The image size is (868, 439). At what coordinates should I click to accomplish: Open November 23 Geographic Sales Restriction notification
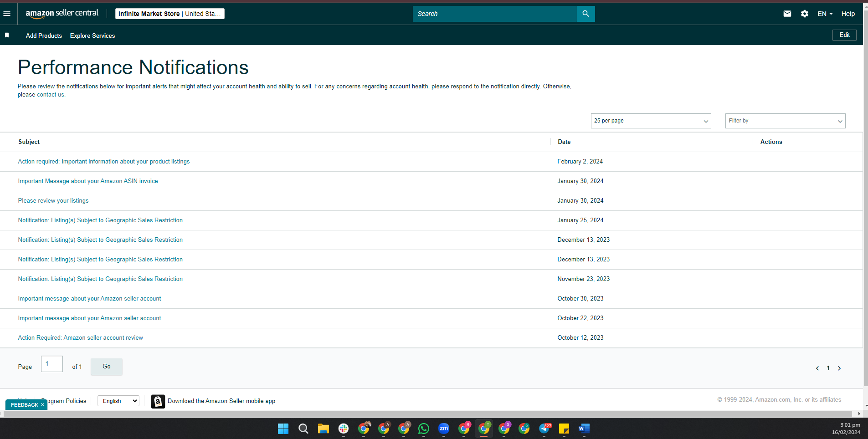tap(100, 279)
